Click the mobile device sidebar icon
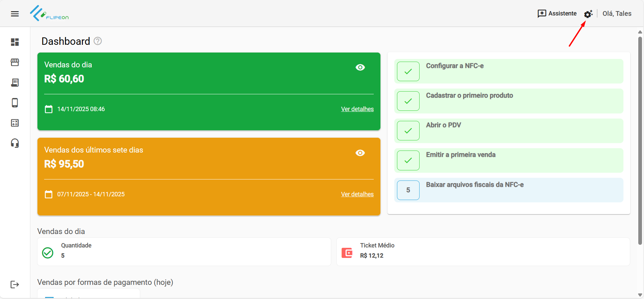 tap(15, 103)
